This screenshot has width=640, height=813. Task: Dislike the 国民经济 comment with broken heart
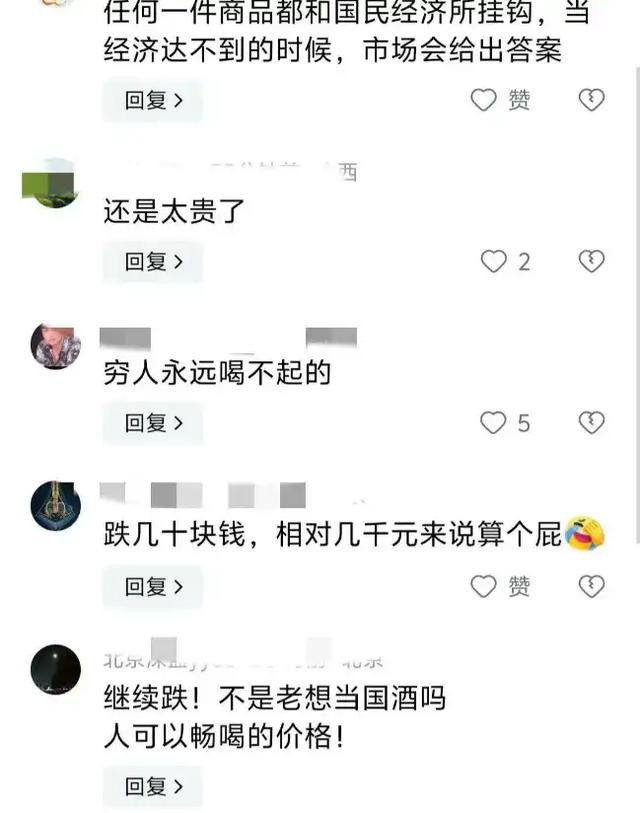pos(591,100)
